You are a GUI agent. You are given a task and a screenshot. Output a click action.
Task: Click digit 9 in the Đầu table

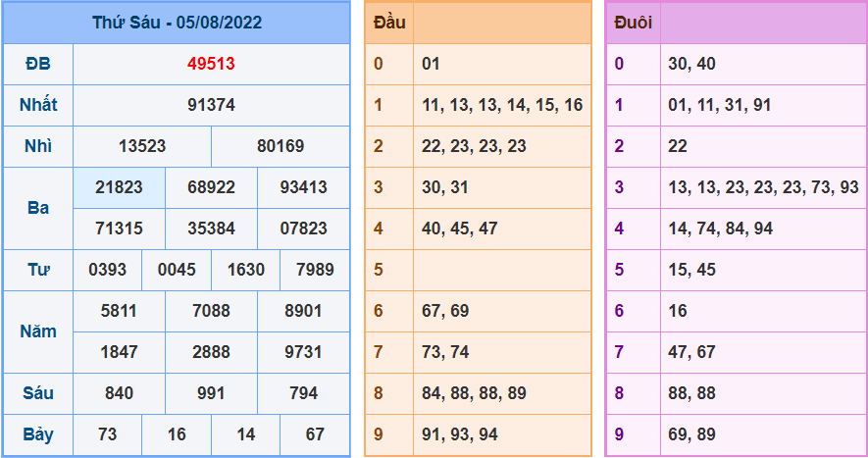[x=378, y=434]
